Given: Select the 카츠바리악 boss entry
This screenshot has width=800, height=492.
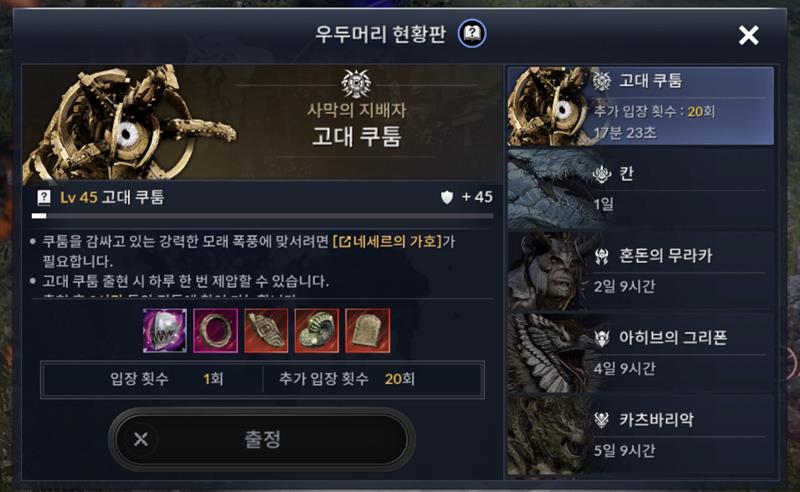Looking at the screenshot, I should click(641, 435).
